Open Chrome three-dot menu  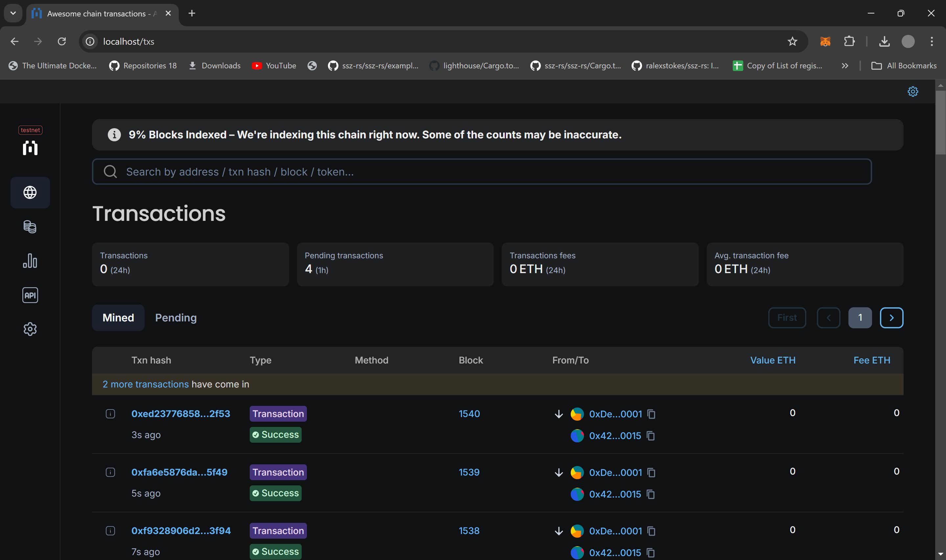click(x=932, y=41)
